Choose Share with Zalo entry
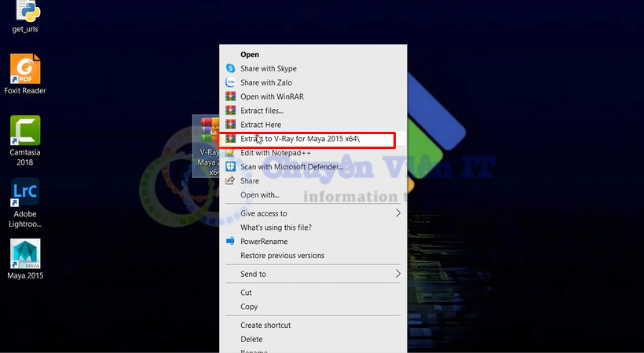Image resolution: width=644 pixels, height=353 pixels. (266, 82)
